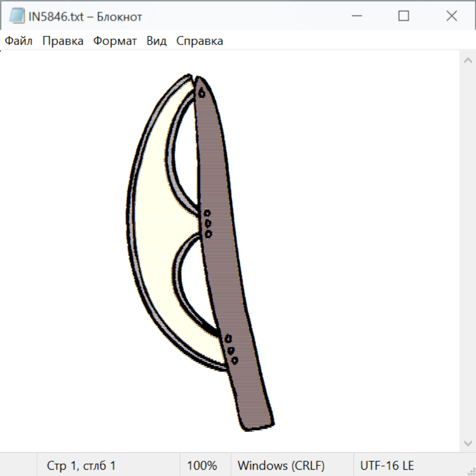Image resolution: width=476 pixels, height=476 pixels.
Task: Click the window resize grip corner
Action: point(471,471)
